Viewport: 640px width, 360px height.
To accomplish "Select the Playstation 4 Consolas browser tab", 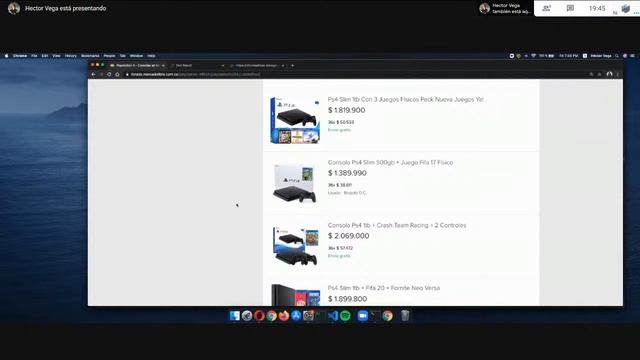I will point(137,65).
